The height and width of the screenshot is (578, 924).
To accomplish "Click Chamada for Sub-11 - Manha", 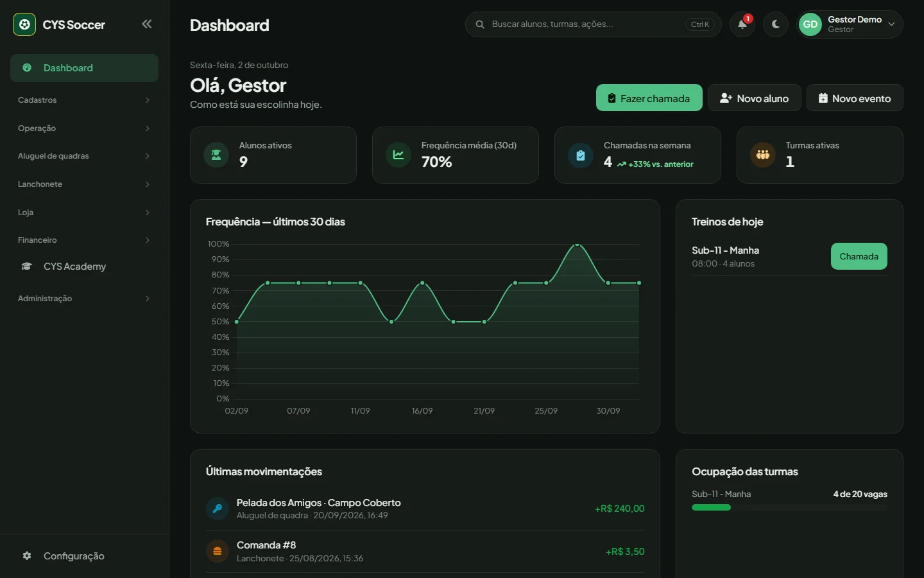I will [x=859, y=256].
